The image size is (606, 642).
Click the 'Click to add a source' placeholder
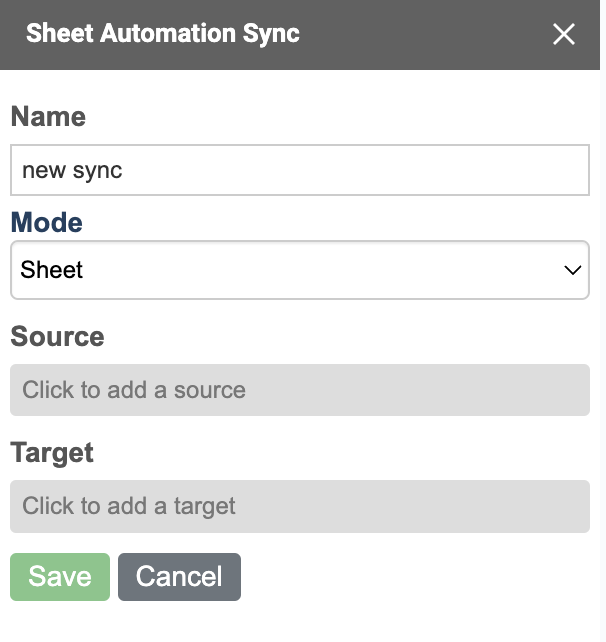click(x=134, y=389)
